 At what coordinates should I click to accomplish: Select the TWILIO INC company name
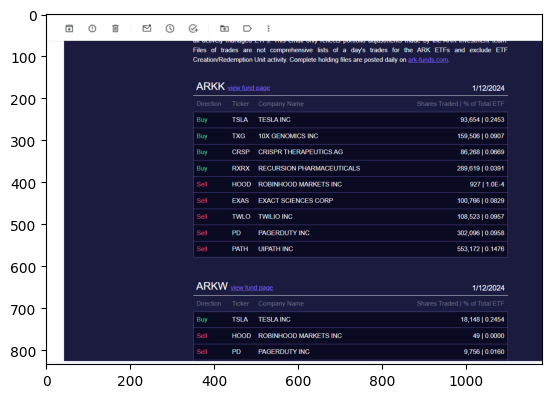pos(275,217)
